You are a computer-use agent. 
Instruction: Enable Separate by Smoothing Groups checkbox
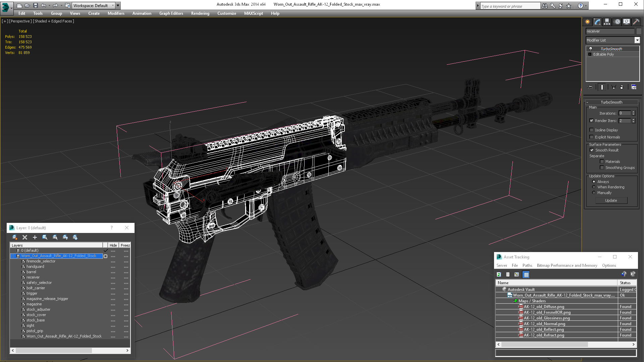click(x=602, y=168)
